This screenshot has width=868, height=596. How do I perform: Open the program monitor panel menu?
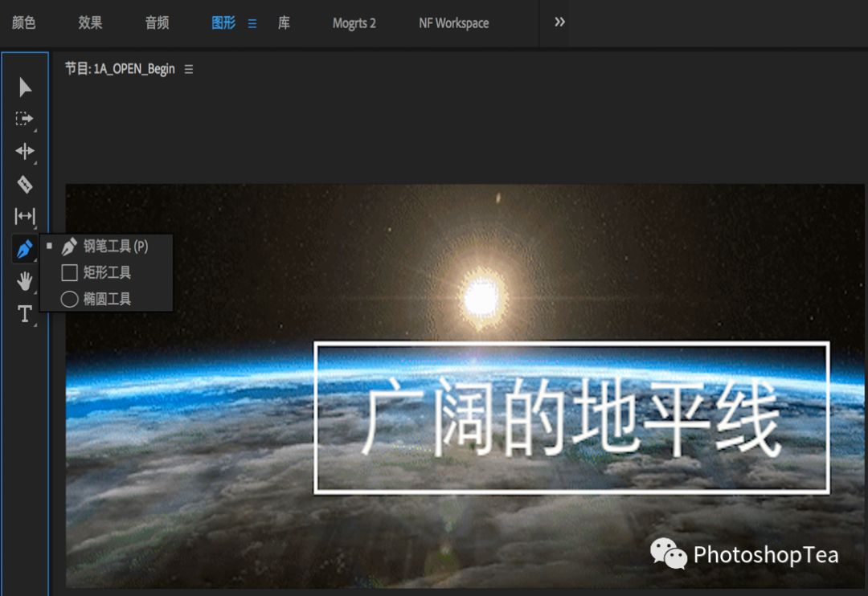coord(189,69)
